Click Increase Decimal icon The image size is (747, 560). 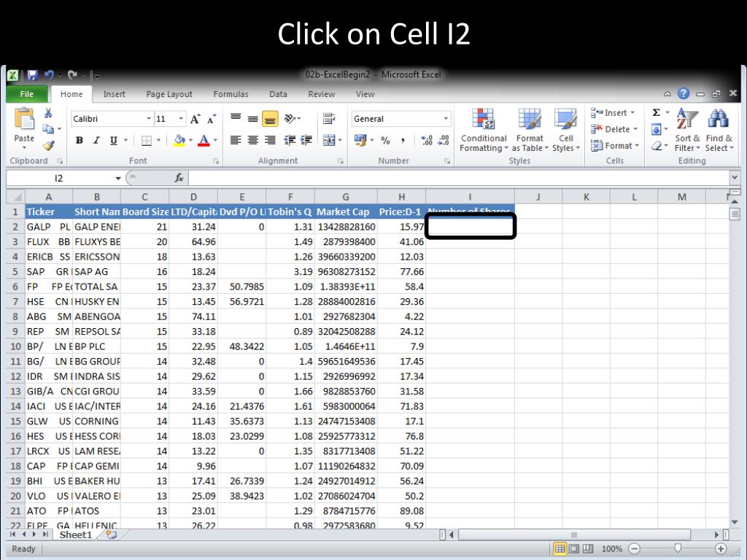427,141
